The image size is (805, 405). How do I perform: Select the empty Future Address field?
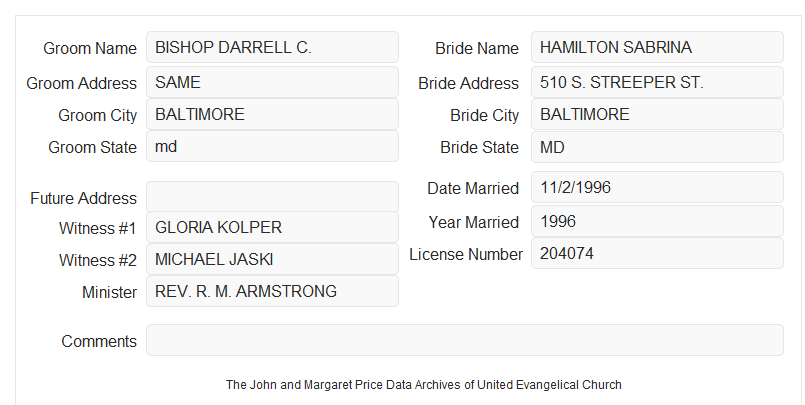coord(272,197)
